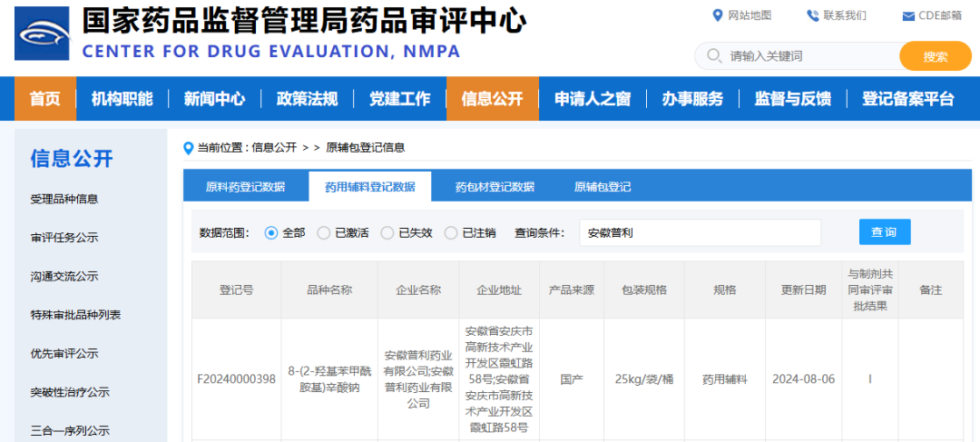
Task: Select the 已激活 radio button
Action: (323, 233)
